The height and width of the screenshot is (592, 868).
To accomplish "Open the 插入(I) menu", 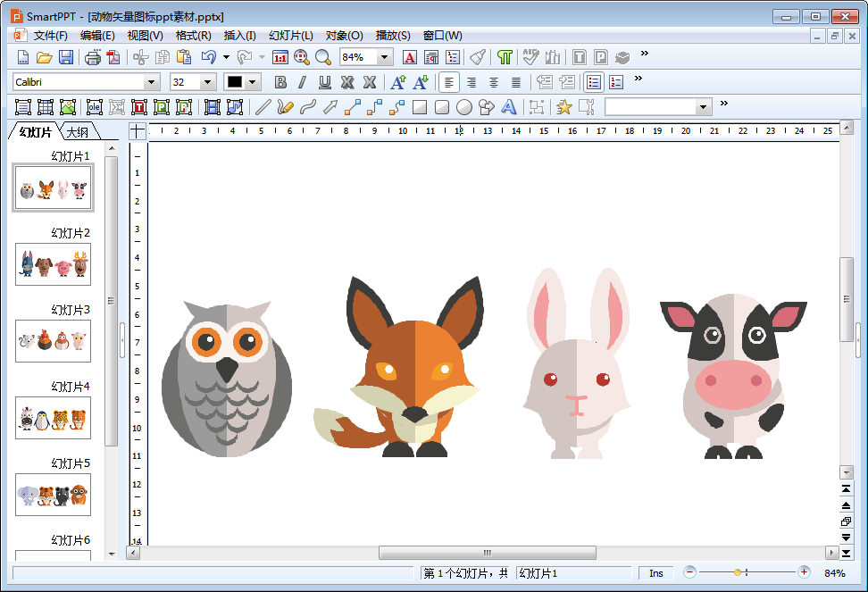I will (239, 36).
